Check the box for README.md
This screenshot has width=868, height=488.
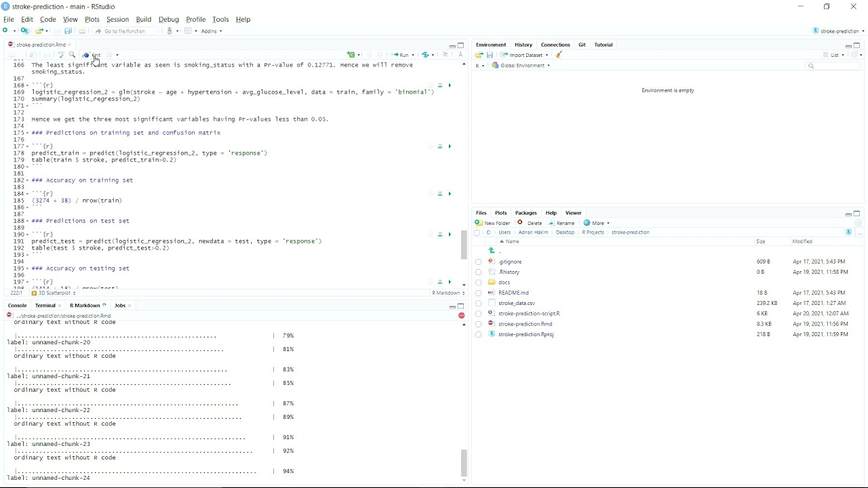[479, 293]
